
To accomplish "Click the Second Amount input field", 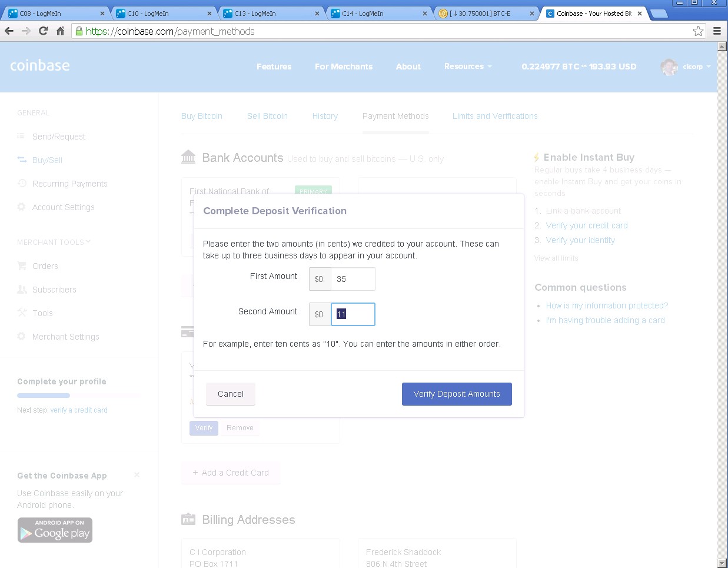I will 353,314.
